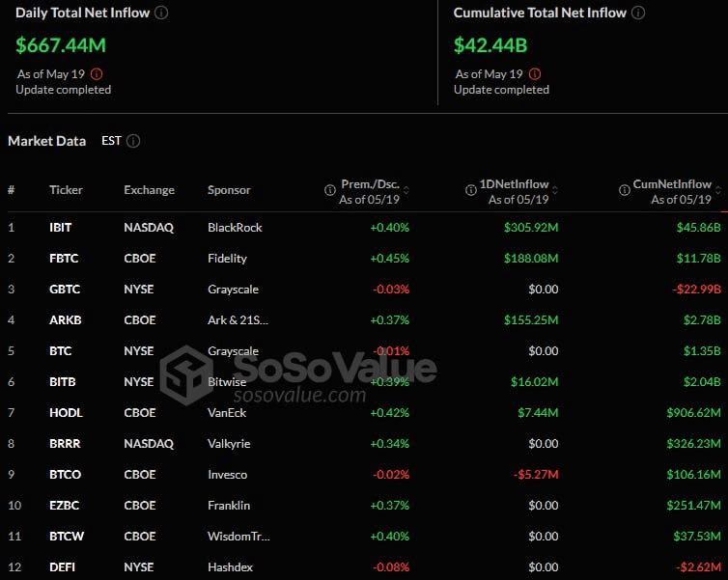The image size is (728, 580).
Task: Click the Valkyrie sponsor name
Action: click(x=229, y=444)
